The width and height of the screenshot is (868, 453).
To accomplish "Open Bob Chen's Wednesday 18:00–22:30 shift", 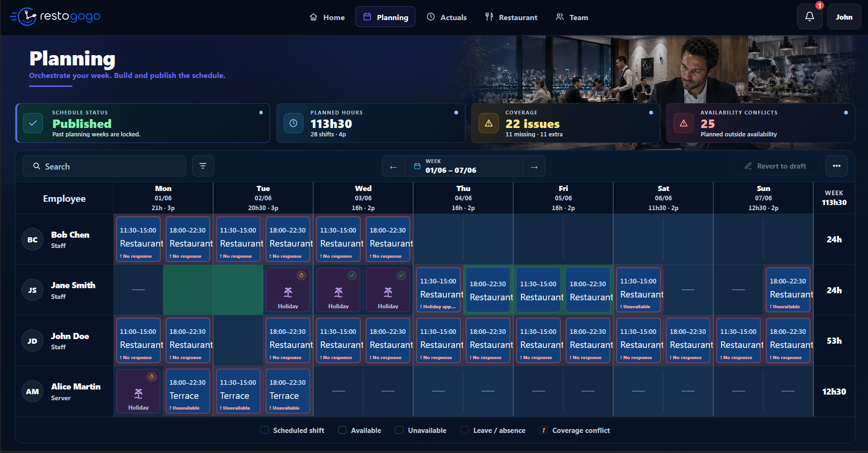I will (x=388, y=239).
